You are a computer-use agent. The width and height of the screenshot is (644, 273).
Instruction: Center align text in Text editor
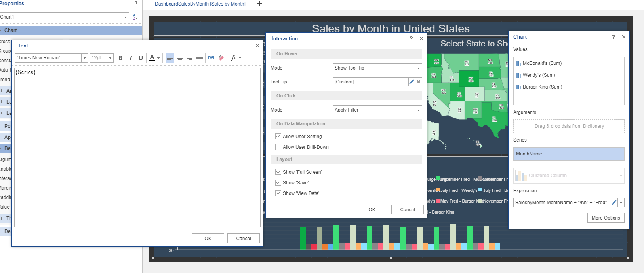(180, 58)
